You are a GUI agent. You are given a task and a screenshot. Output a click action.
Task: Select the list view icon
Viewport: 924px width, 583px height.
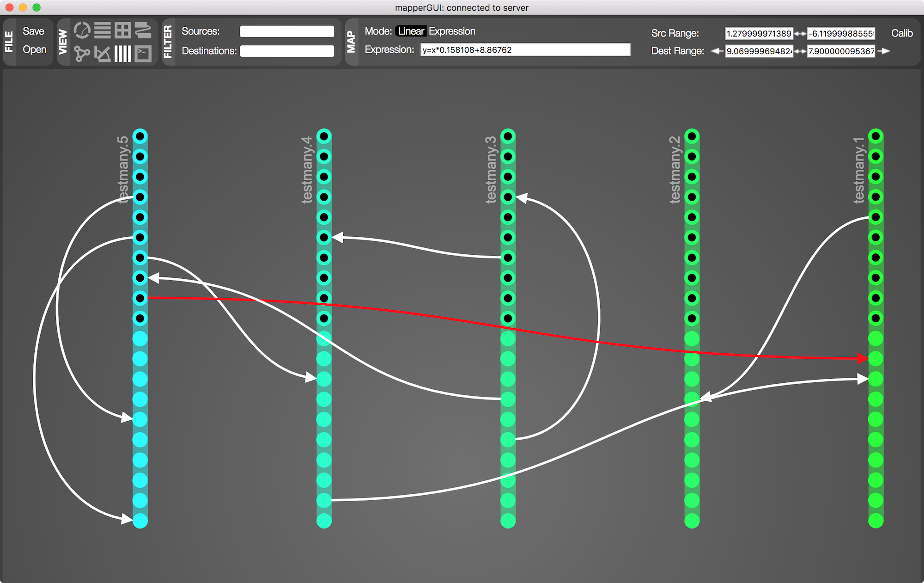103,31
